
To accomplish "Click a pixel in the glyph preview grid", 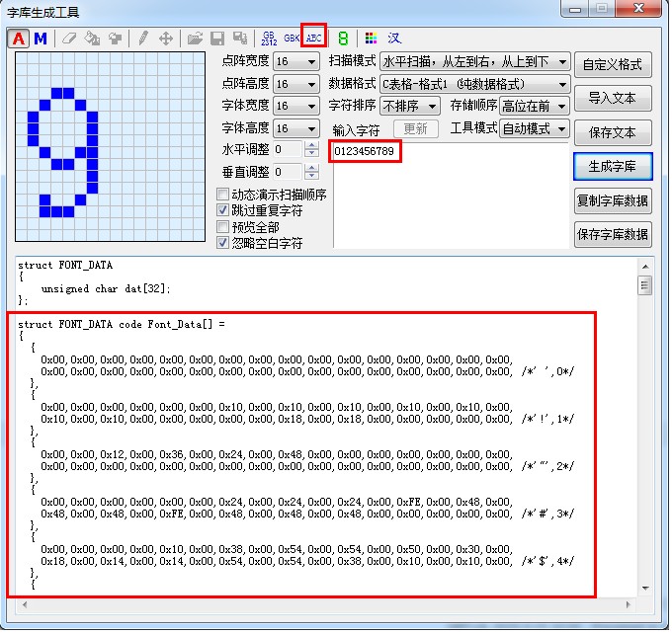I will [x=110, y=147].
